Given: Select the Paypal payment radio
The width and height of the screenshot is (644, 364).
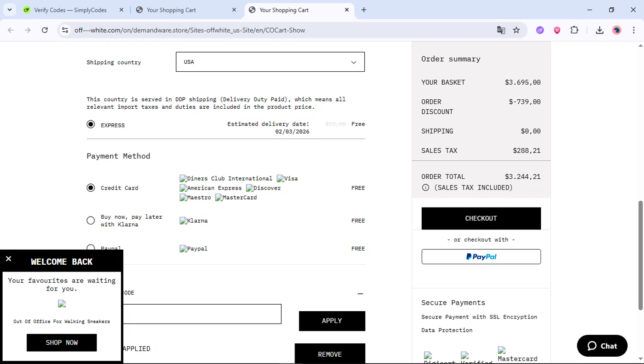Looking at the screenshot, I should pyautogui.click(x=91, y=248).
